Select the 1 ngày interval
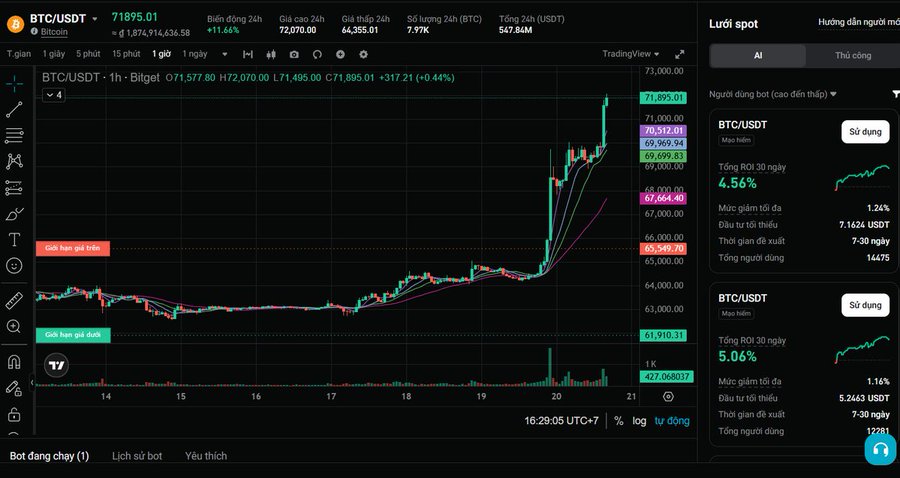This screenshot has width=900, height=478. (195, 54)
